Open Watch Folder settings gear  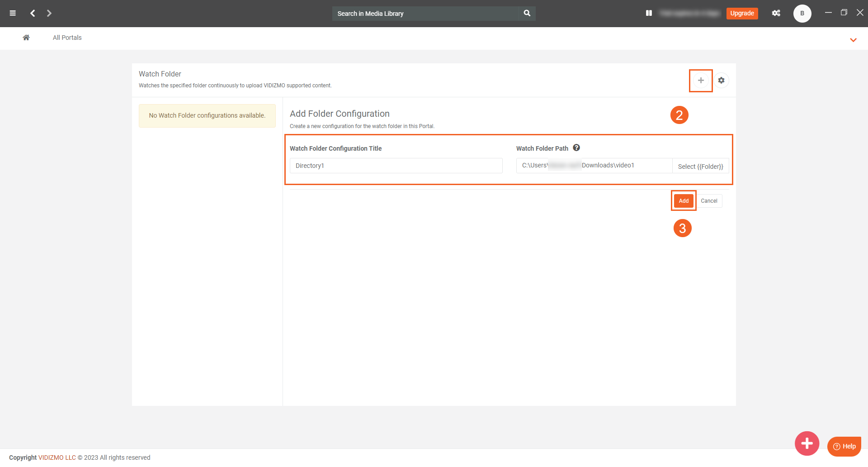pyautogui.click(x=721, y=81)
